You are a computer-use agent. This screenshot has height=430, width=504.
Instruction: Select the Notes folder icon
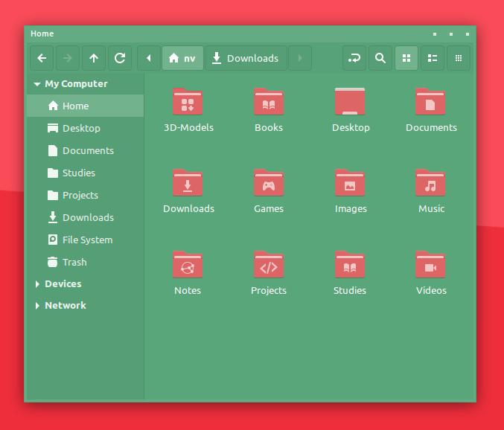coord(188,264)
